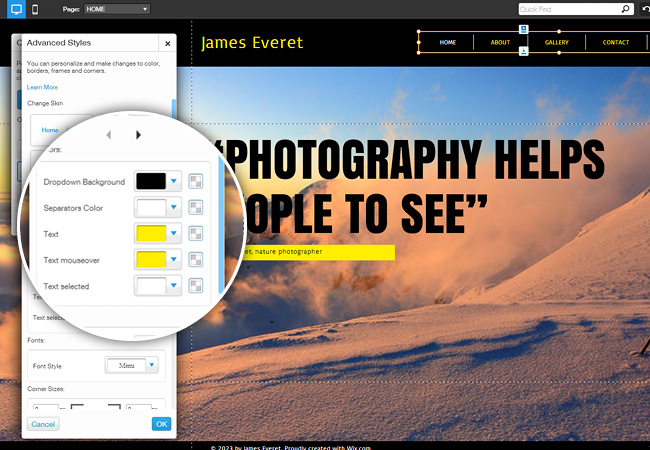Image resolution: width=650 pixels, height=450 pixels.
Task: Close the Advanced Styles dialog
Action: pyautogui.click(x=167, y=43)
